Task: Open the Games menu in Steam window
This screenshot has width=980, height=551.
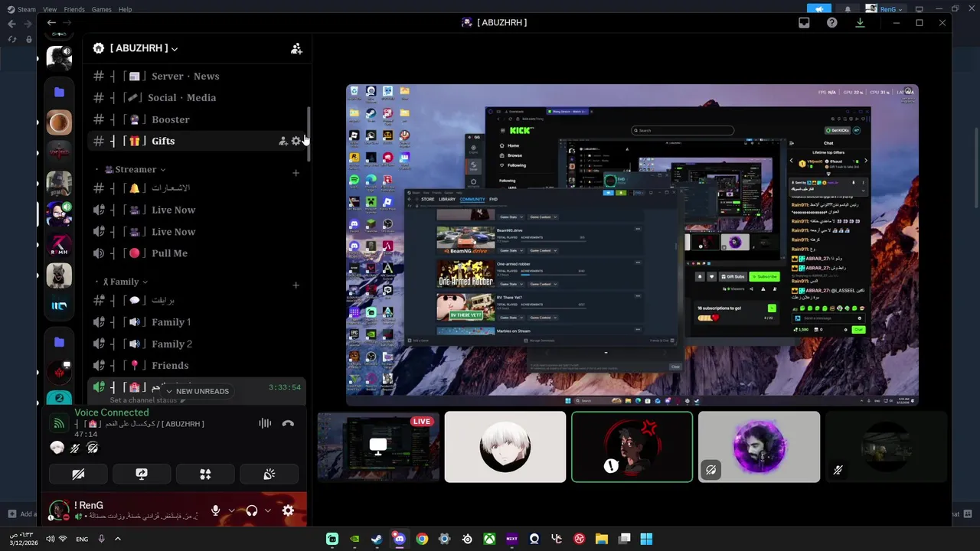Action: point(101,9)
